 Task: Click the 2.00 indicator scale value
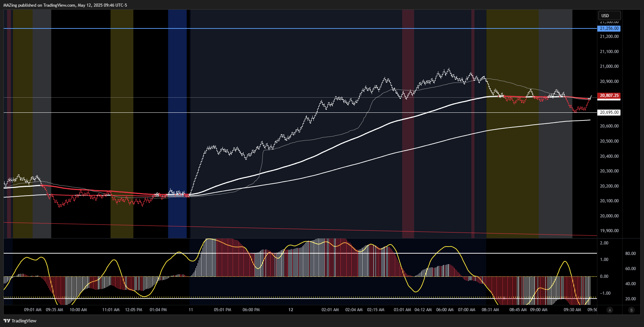[x=604, y=243]
